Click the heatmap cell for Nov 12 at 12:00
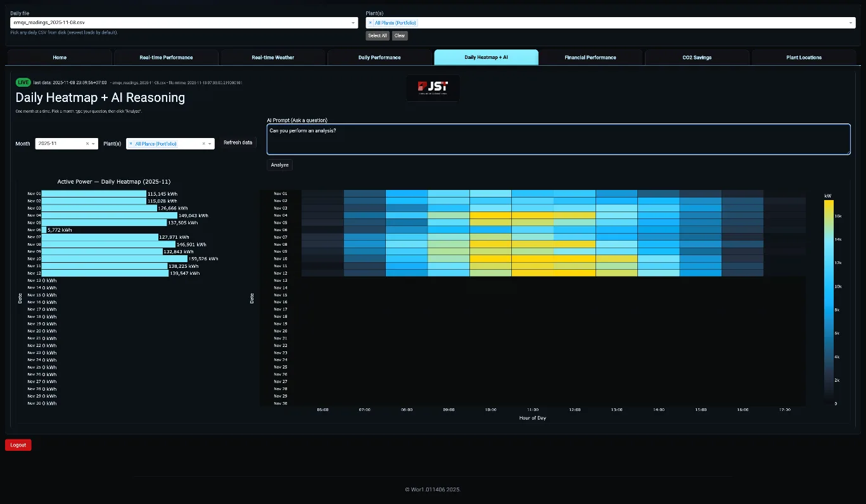Image resolution: width=866 pixels, height=504 pixels. (x=575, y=274)
